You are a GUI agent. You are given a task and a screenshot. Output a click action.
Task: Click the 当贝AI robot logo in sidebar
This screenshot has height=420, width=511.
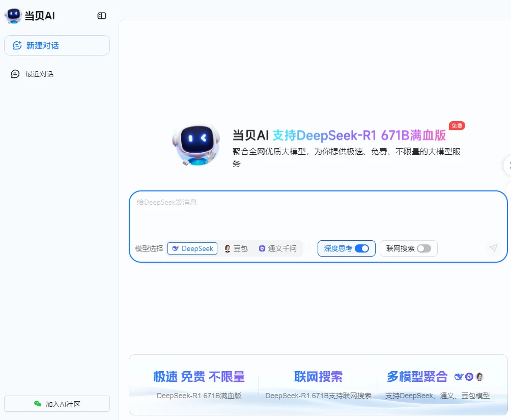coord(13,15)
